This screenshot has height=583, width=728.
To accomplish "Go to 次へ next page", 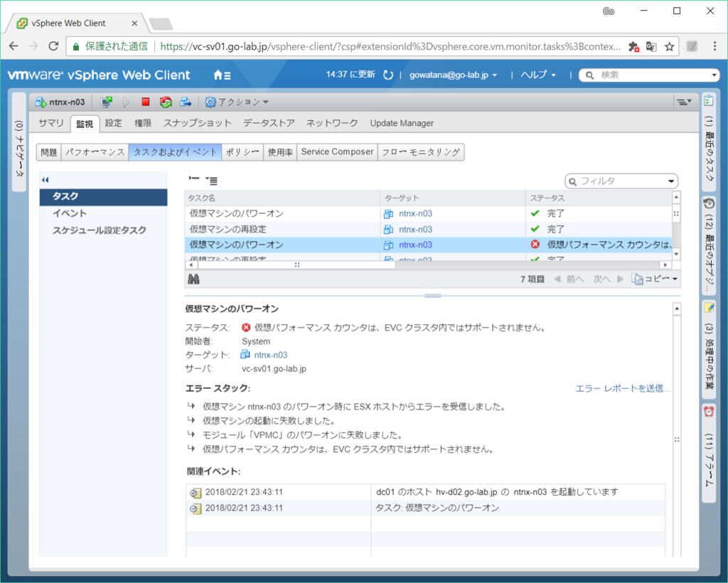I will click(x=608, y=279).
